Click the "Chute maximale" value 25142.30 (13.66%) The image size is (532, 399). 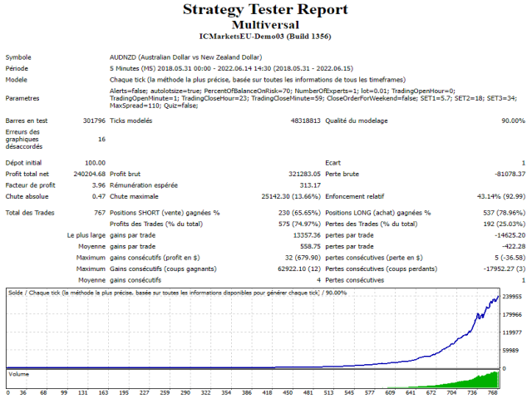point(291,196)
